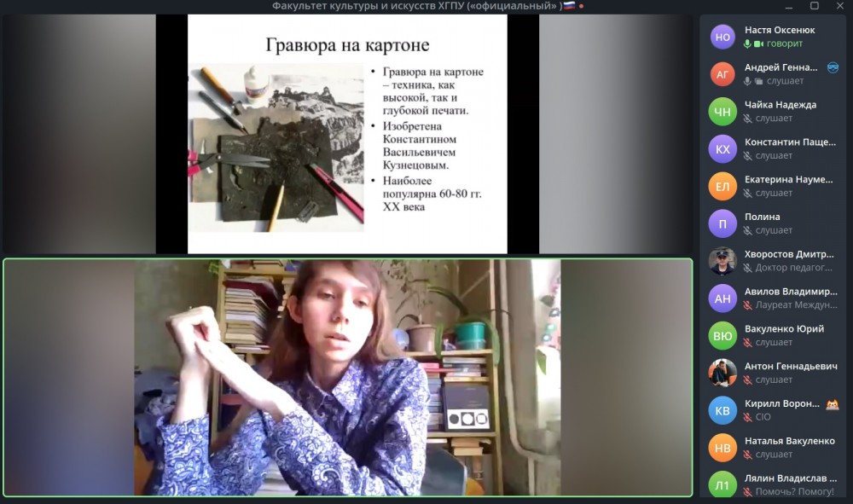Maximize the group call window
The width and height of the screenshot is (853, 504).
point(814,6)
